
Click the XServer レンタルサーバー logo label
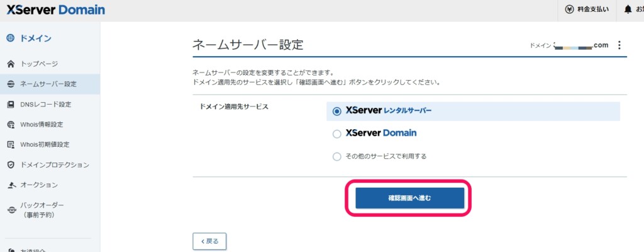coord(389,110)
